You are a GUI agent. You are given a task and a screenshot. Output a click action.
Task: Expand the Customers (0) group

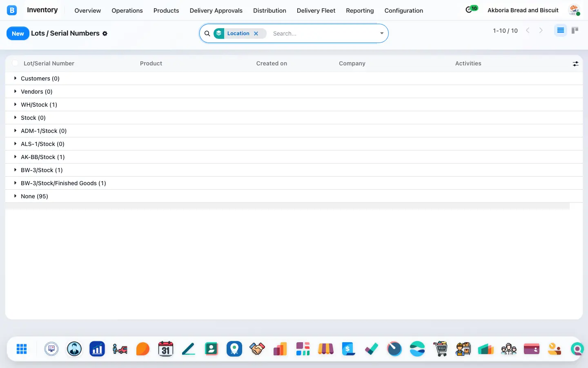point(294,79)
